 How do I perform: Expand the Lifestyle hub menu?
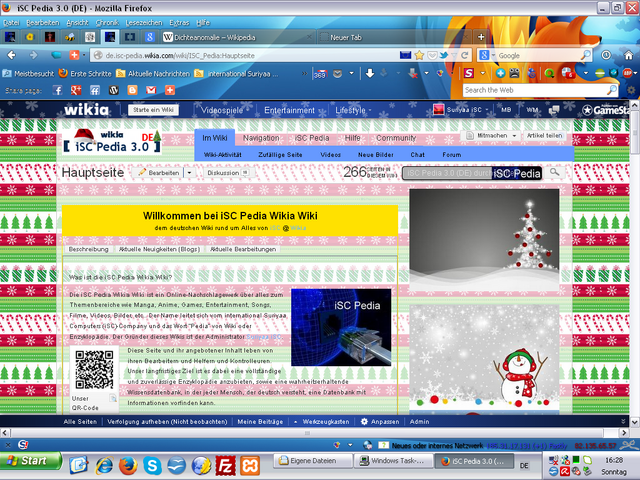(x=353, y=110)
